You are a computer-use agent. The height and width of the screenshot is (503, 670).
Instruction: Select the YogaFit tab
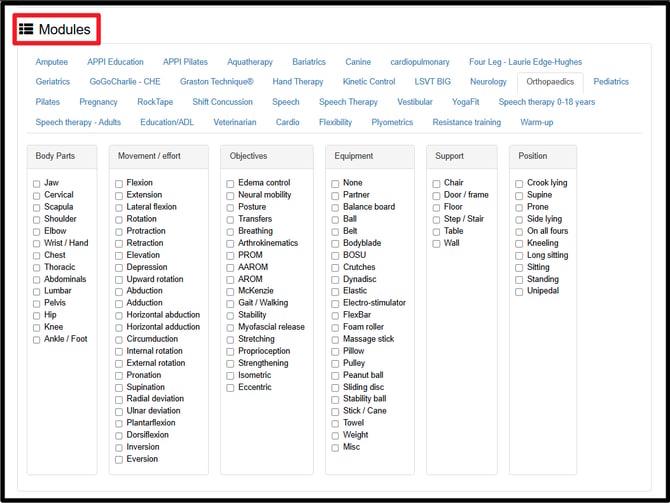pyautogui.click(x=465, y=102)
